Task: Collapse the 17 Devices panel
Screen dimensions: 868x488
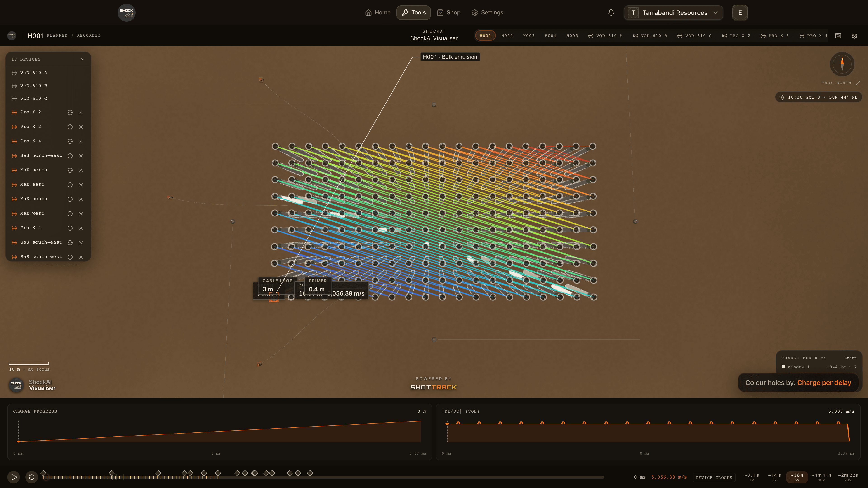Action: 83,59
